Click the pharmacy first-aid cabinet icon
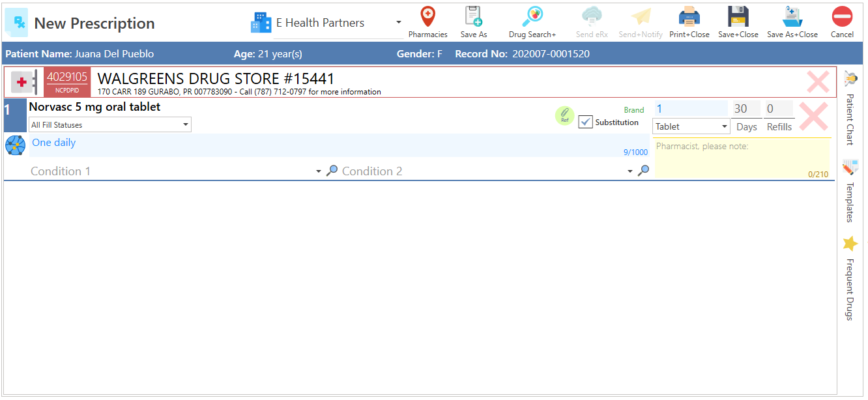 (x=25, y=83)
